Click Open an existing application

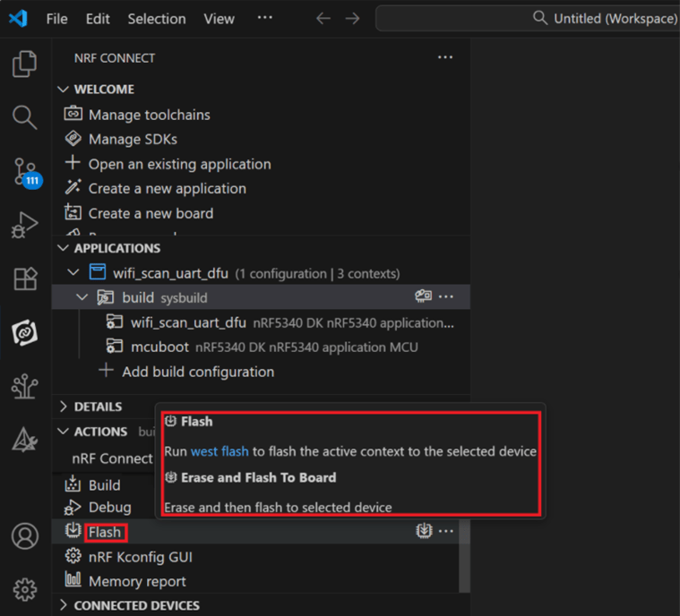point(180,164)
